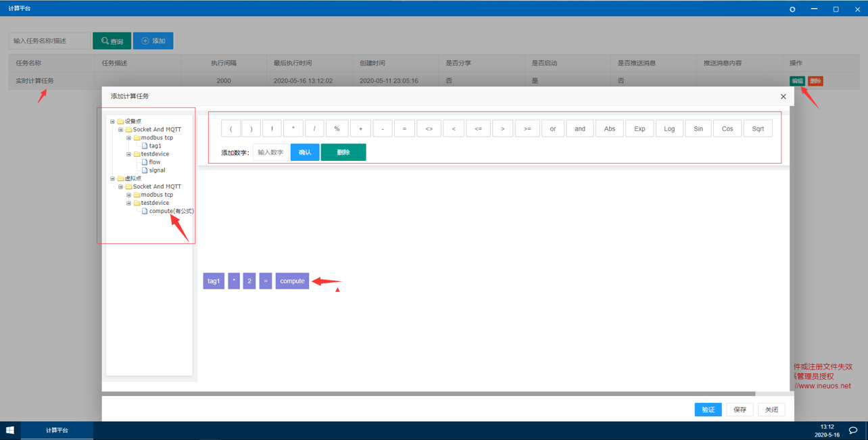This screenshot has width=868, height=440.
Task: Click the Windows Start icon
Action: pyautogui.click(x=10, y=431)
